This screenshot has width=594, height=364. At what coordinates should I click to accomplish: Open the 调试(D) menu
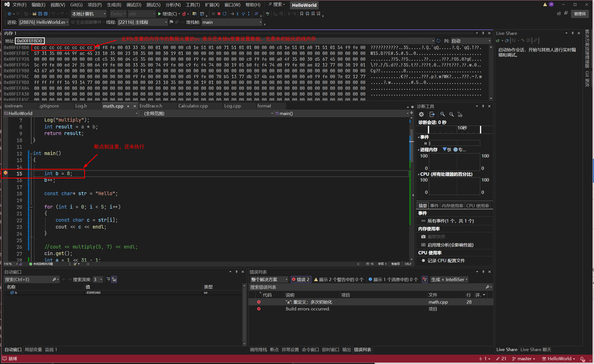134,5
